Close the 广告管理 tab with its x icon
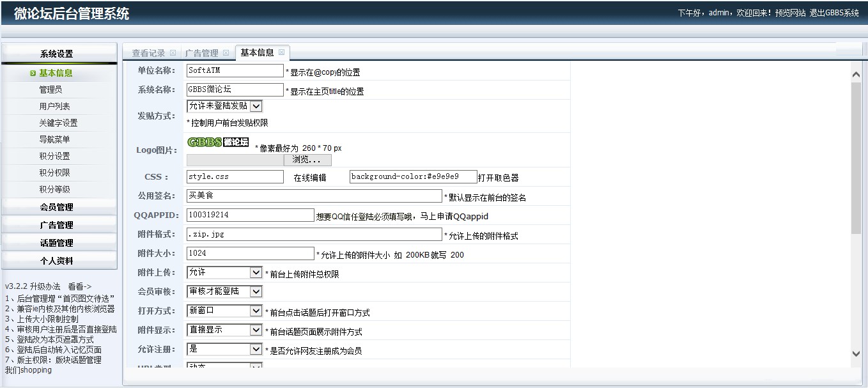The height and width of the screenshot is (388, 868). (226, 53)
